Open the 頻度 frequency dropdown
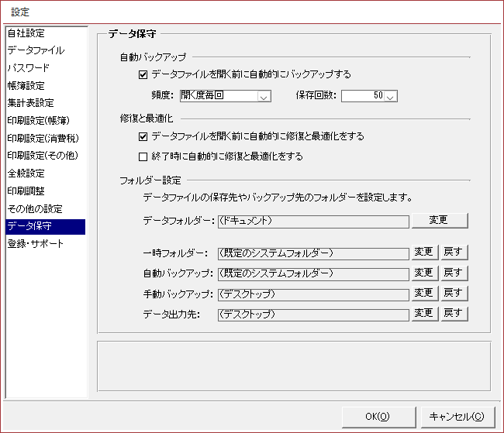Image resolution: width=504 pixels, height=433 pixels. pos(264,97)
